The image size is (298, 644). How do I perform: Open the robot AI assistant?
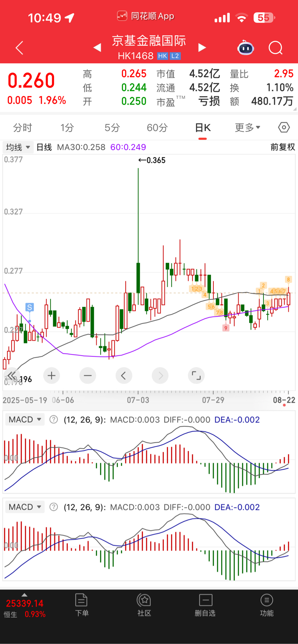pos(246,48)
